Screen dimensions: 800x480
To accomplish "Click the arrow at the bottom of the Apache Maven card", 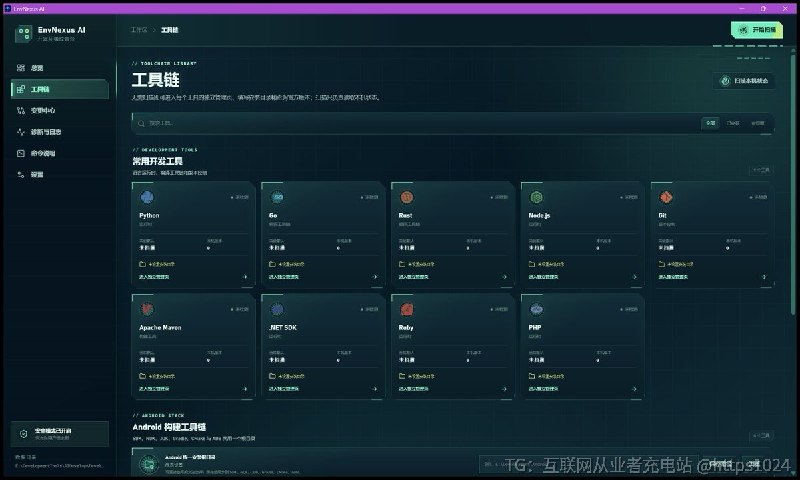I will pos(245,389).
